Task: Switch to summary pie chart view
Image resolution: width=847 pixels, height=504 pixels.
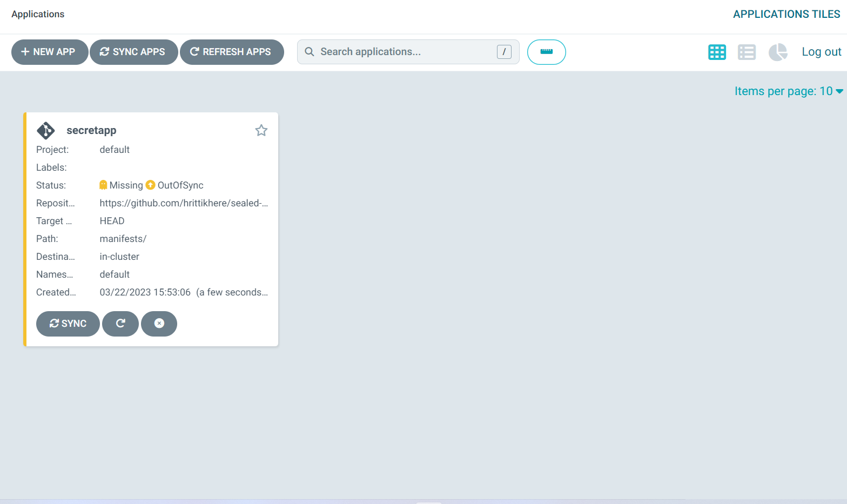Action: coord(778,52)
